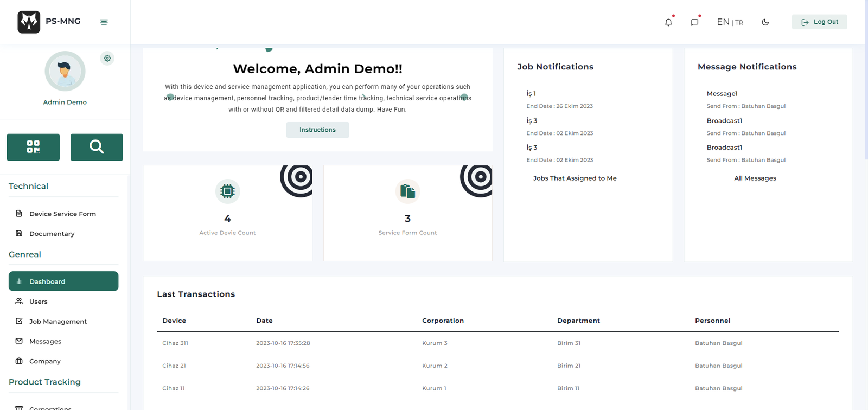Click the green search magnifier button

point(97,147)
